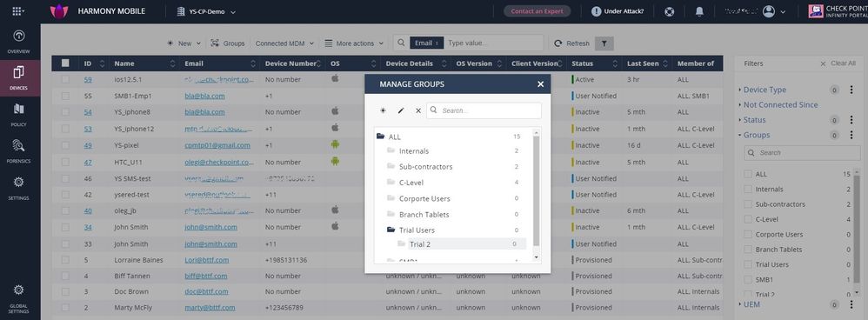Delete selected group with X icon

[x=418, y=110]
